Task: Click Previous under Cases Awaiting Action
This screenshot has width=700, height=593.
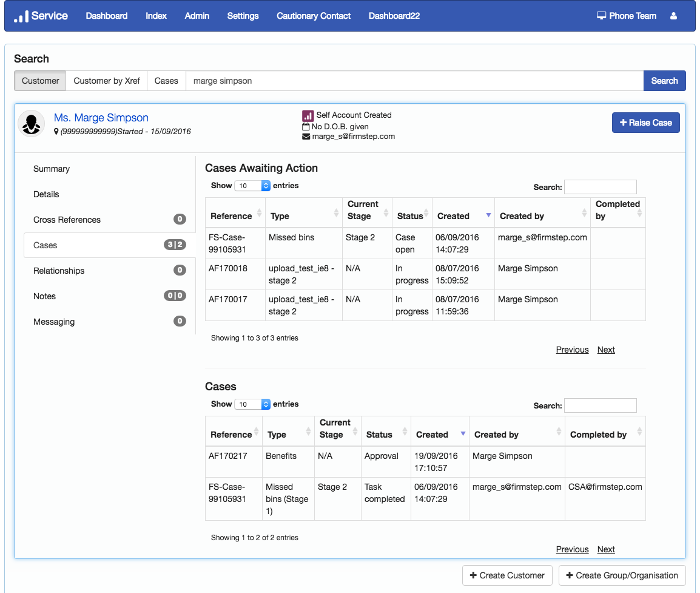Action: tap(573, 350)
